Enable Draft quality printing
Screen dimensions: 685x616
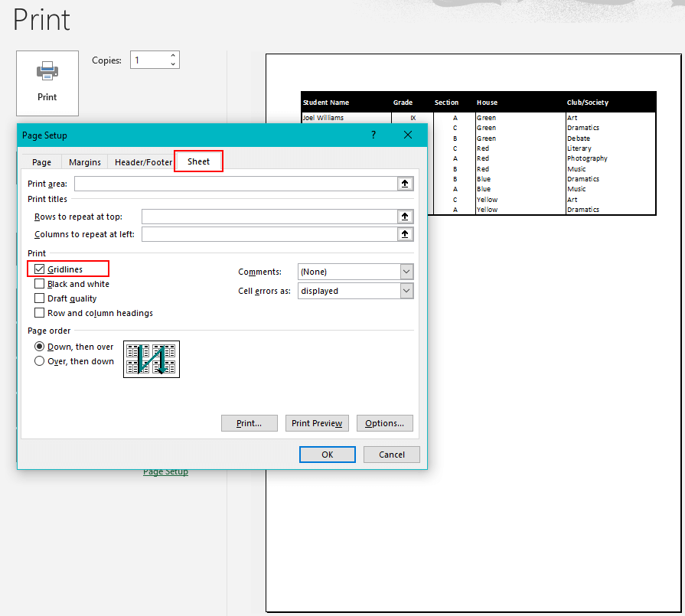coord(39,298)
